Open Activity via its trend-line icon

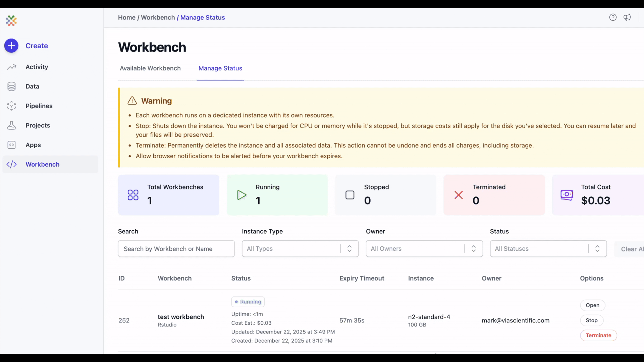(11, 67)
